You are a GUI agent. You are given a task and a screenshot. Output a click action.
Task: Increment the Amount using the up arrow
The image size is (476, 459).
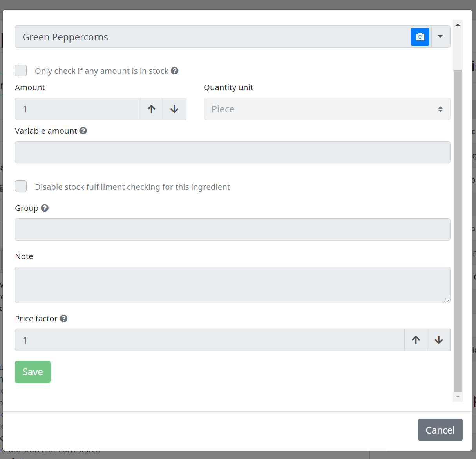click(151, 109)
